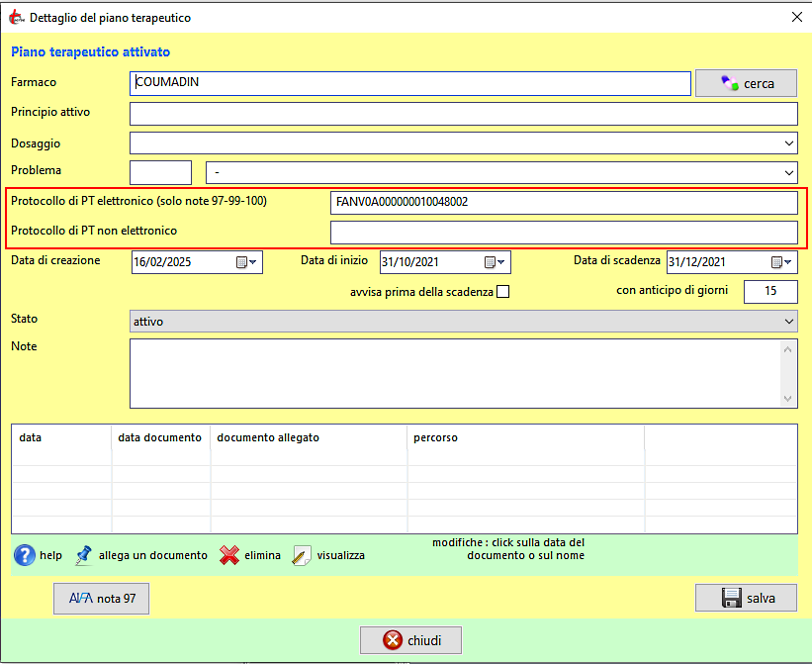Save the plan with the salva floppy button
812x664 pixels.
click(x=746, y=598)
